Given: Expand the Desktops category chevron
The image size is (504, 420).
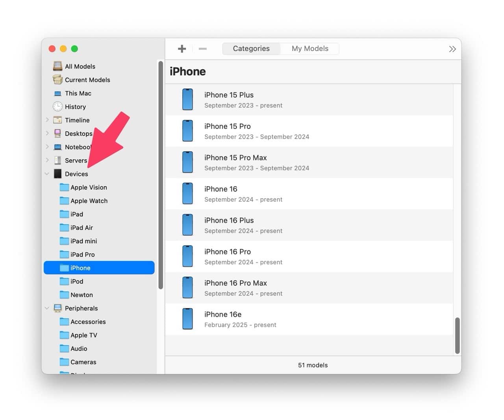Looking at the screenshot, I should [47, 133].
